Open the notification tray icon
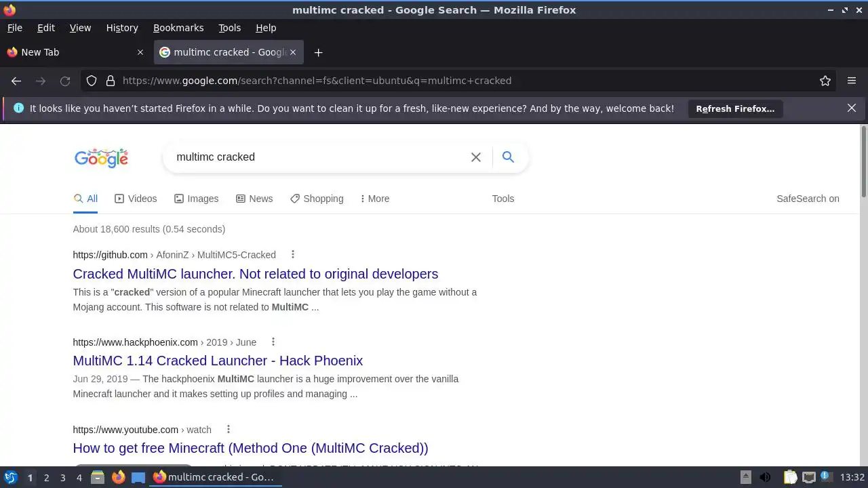Image resolution: width=868 pixels, height=488 pixels. point(826,477)
